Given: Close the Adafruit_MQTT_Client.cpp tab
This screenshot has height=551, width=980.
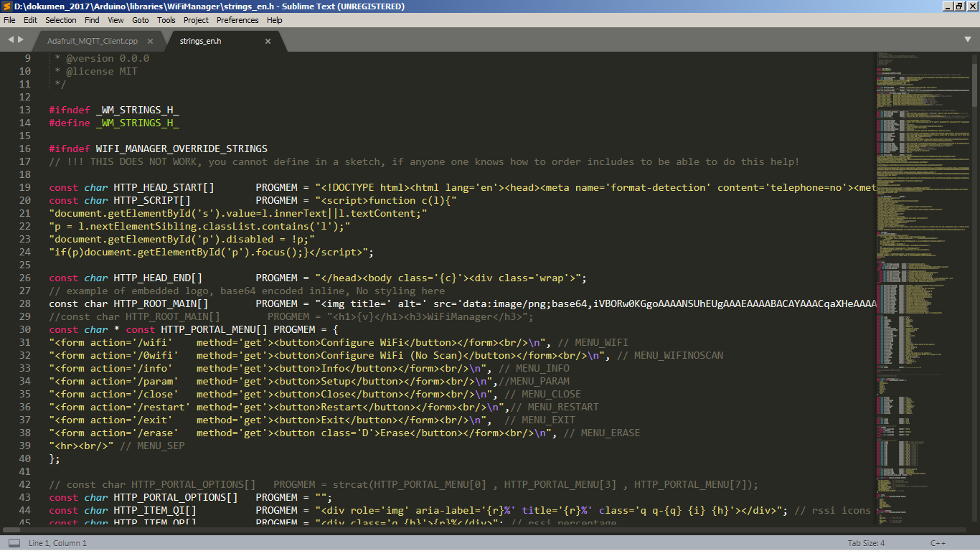Looking at the screenshot, I should pyautogui.click(x=150, y=42).
